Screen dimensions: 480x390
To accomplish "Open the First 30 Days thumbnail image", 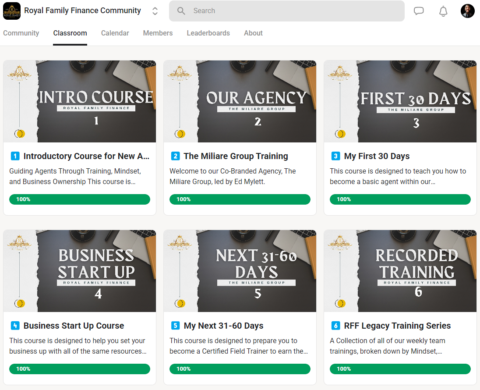I will point(400,101).
